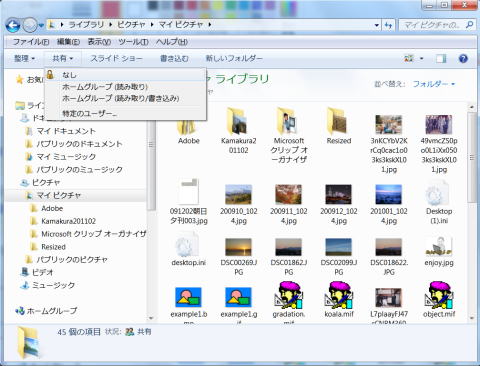480x366 pixels.
Task: Click the Back navigation arrow button
Action: tap(13, 25)
